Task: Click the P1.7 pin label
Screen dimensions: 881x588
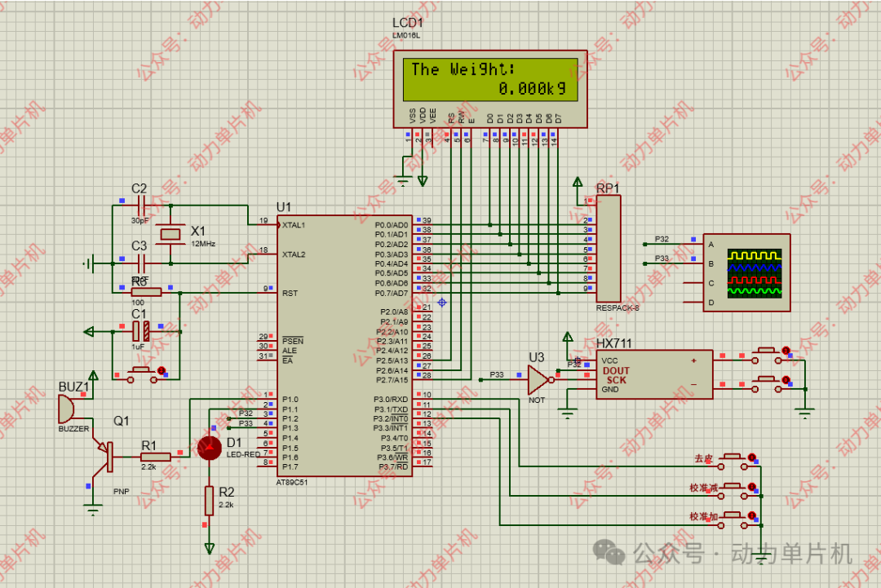Action: (290, 467)
